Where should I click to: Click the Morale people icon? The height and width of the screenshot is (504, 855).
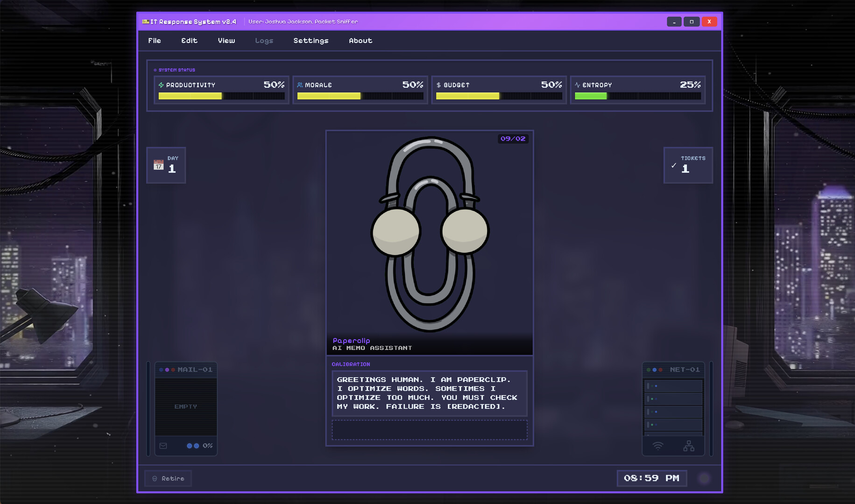300,85
